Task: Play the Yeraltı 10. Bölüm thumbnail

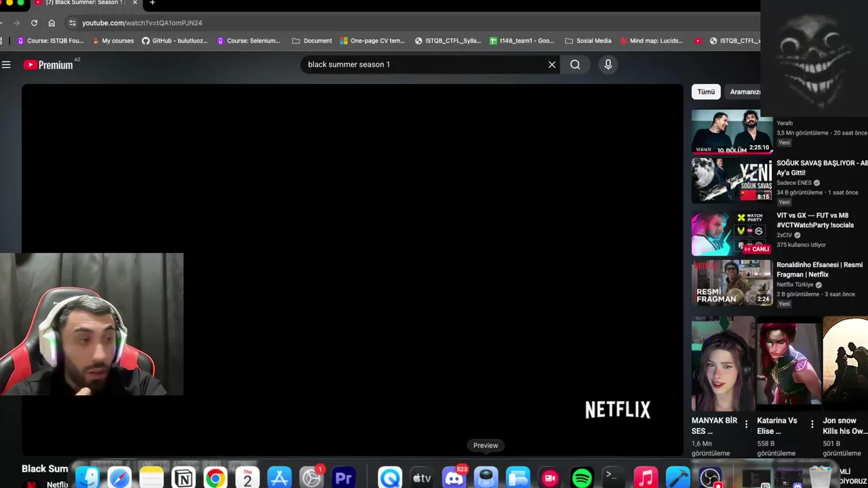Action: 732,131
